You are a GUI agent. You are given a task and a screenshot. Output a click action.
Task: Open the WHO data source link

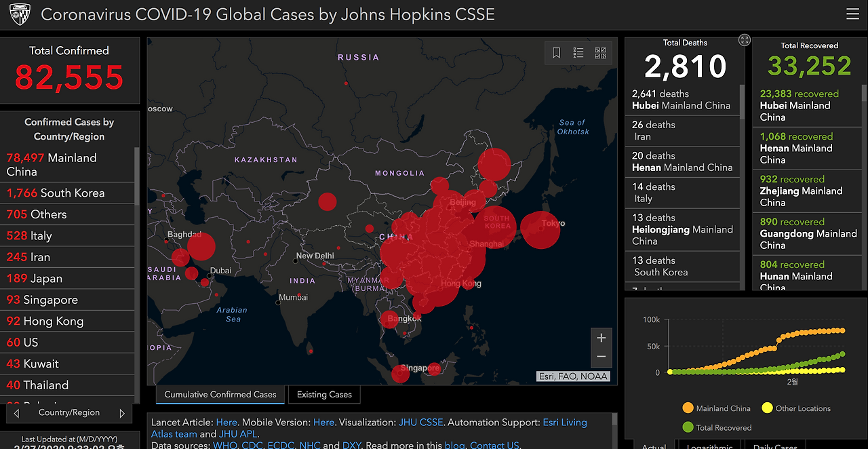(224, 445)
